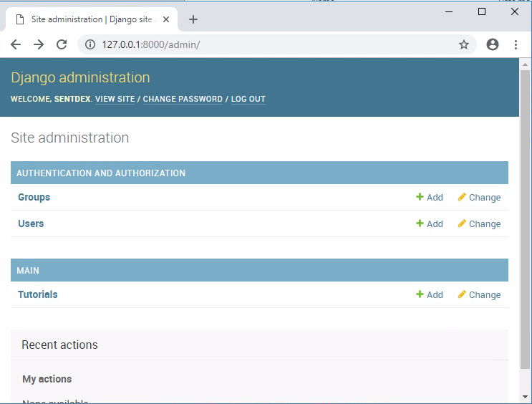Open the Tutorials model list

37,294
